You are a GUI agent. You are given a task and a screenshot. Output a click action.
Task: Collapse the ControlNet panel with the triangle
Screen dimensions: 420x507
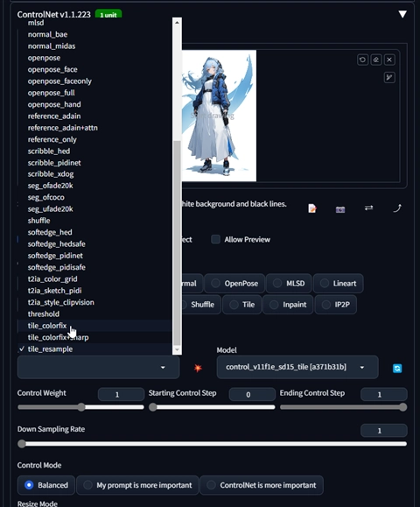(402, 14)
